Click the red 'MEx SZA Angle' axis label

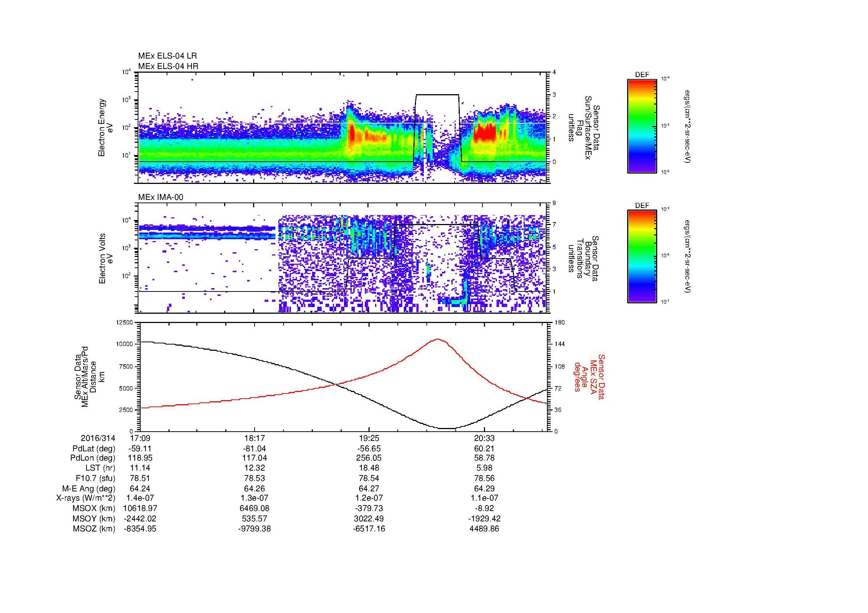(x=589, y=376)
